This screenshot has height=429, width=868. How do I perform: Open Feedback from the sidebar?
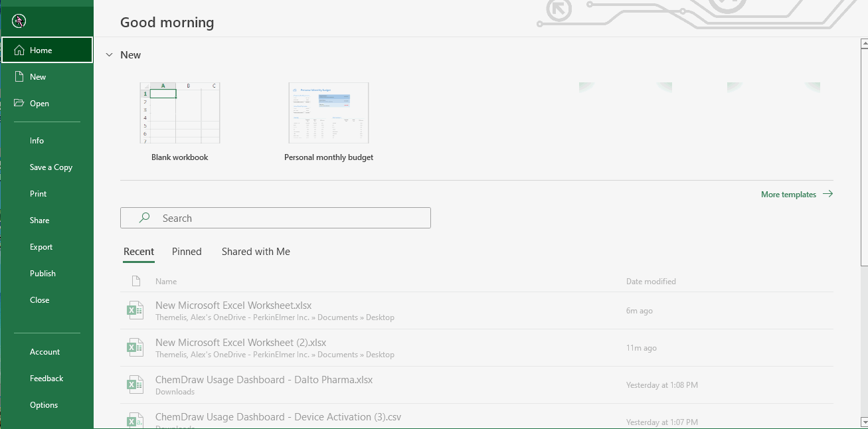[x=46, y=379]
